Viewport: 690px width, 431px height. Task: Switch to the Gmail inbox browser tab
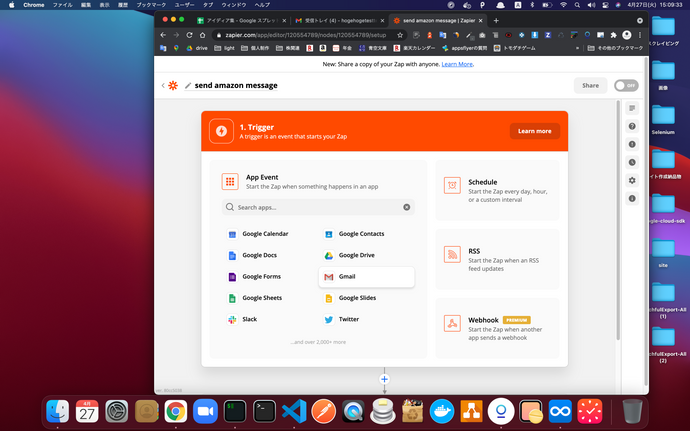click(339, 21)
